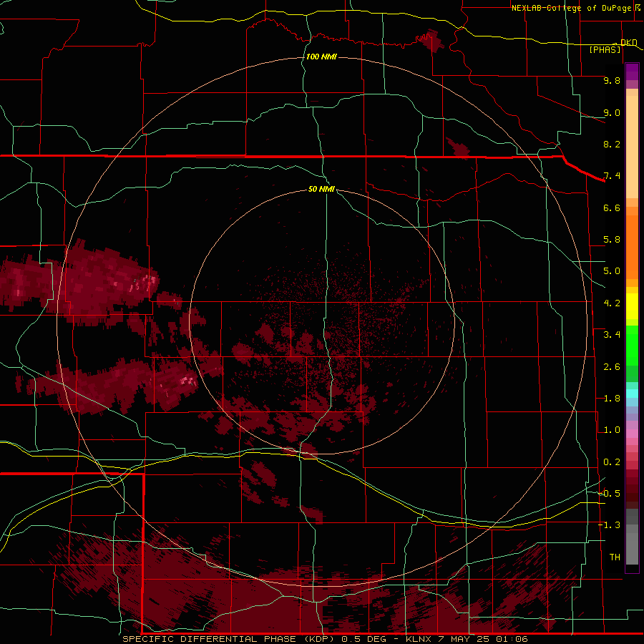Click the 1.0 value on the color scale
Image resolution: width=644 pixels, height=644 pixels.
pyautogui.click(x=612, y=430)
